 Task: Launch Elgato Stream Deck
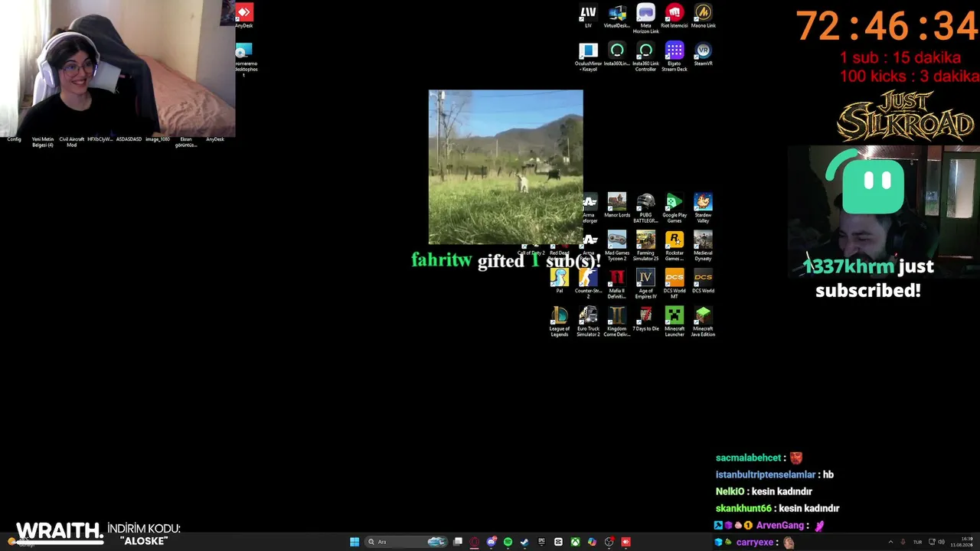(675, 57)
